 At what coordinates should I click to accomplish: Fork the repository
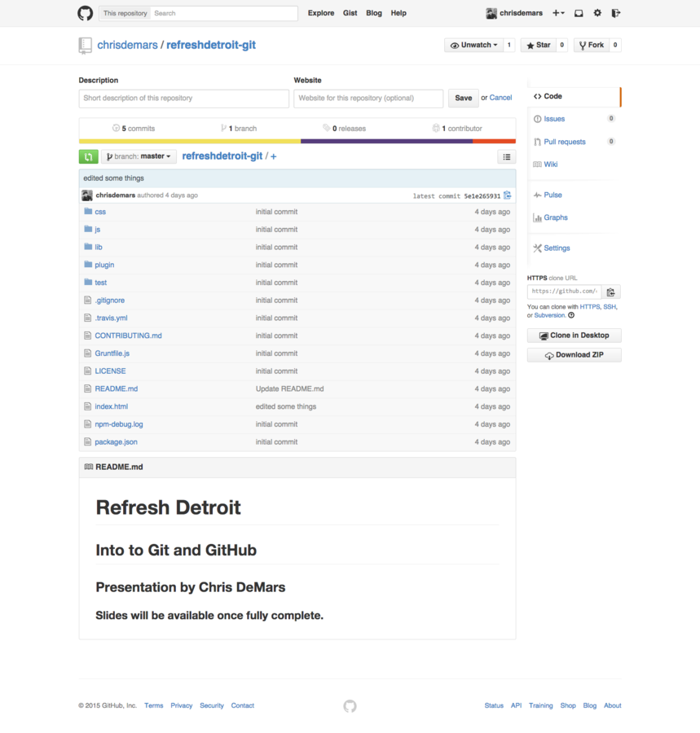click(592, 45)
